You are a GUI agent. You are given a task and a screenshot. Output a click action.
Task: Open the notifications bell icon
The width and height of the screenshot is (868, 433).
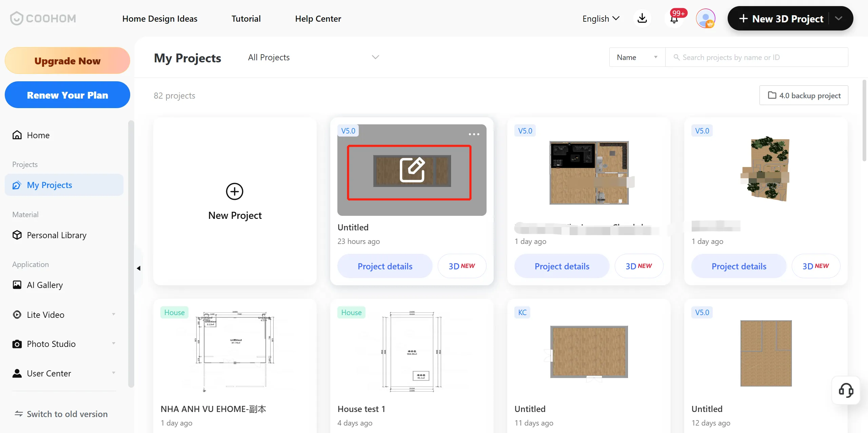coord(674,19)
